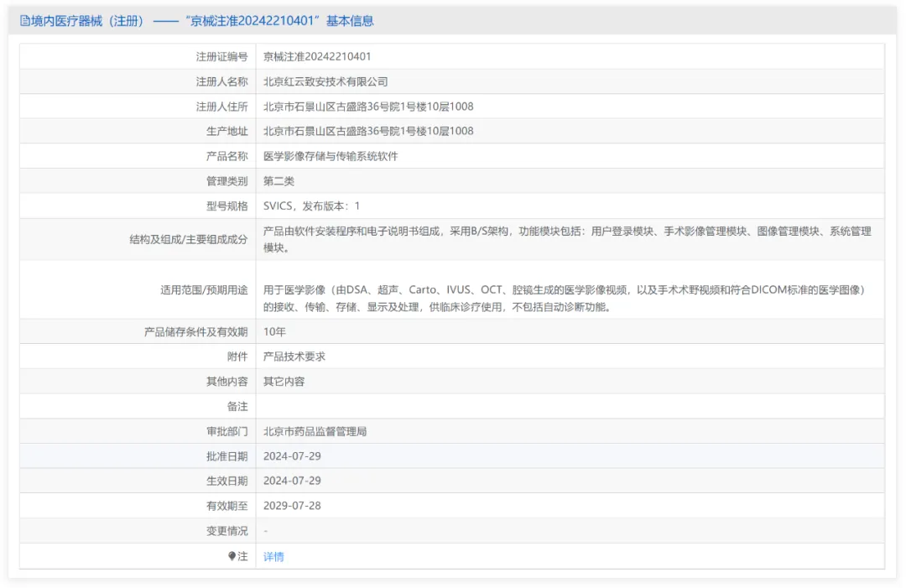Click the 变更情况 row dash value
906x588 pixels.
(x=265, y=530)
